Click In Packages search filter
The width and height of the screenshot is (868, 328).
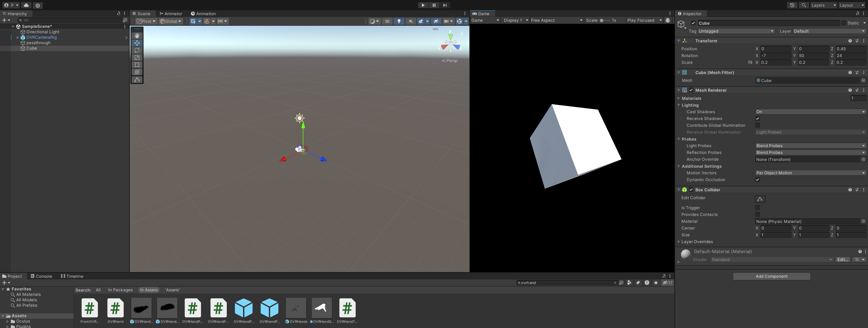pos(120,290)
